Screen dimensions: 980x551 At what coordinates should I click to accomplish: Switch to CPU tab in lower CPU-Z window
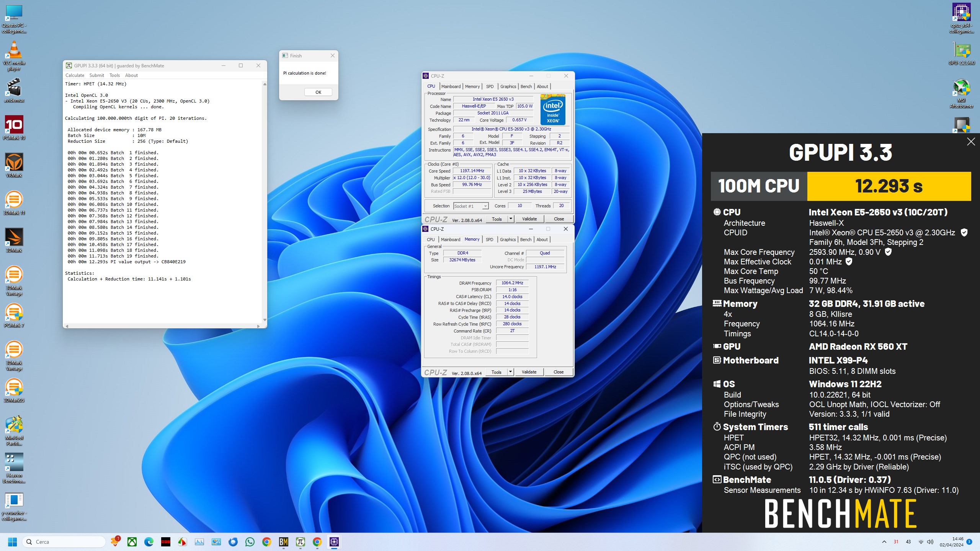point(431,240)
